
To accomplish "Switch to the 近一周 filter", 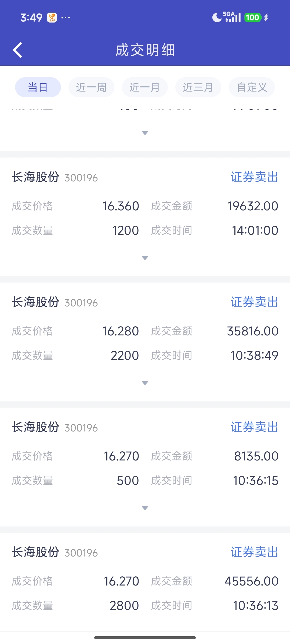I will 91,87.
